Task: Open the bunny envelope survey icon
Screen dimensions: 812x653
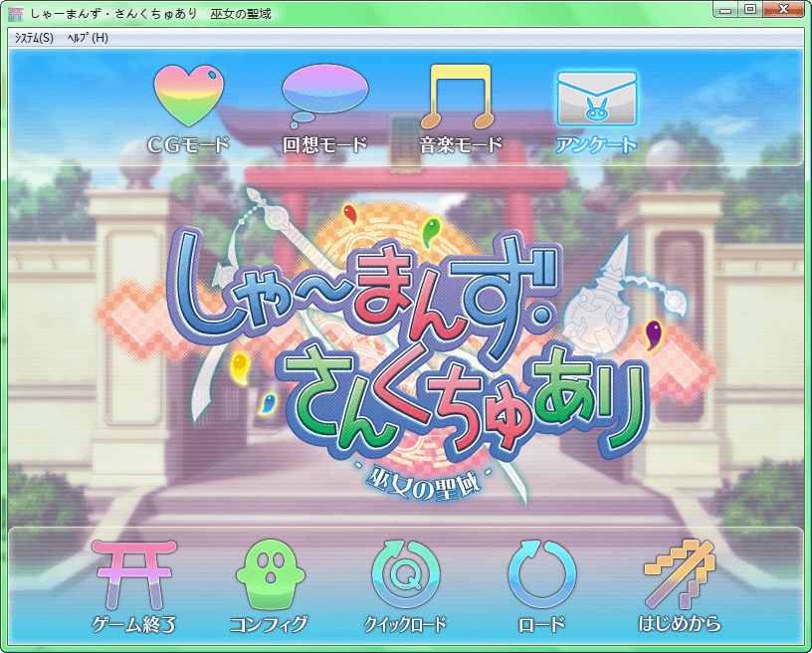Action: coord(596,99)
